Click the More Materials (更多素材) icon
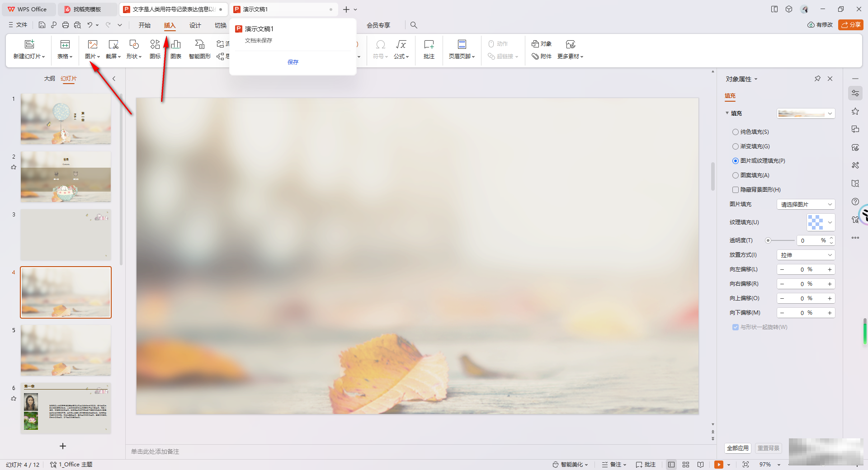The width and height of the screenshot is (868, 470). tap(571, 44)
